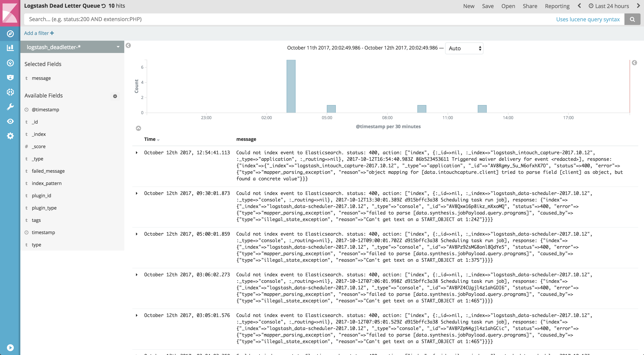Click the Selected Fields heading
This screenshot has width=644, height=355.
(43, 64)
